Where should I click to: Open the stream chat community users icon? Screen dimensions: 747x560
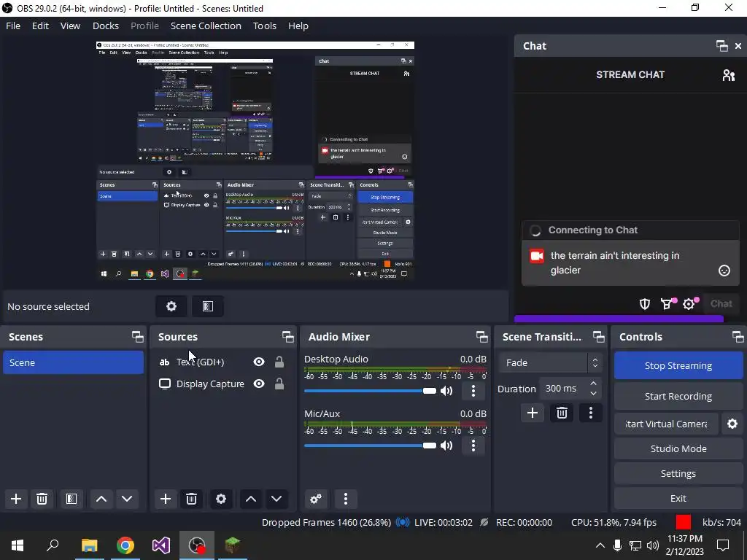(729, 75)
